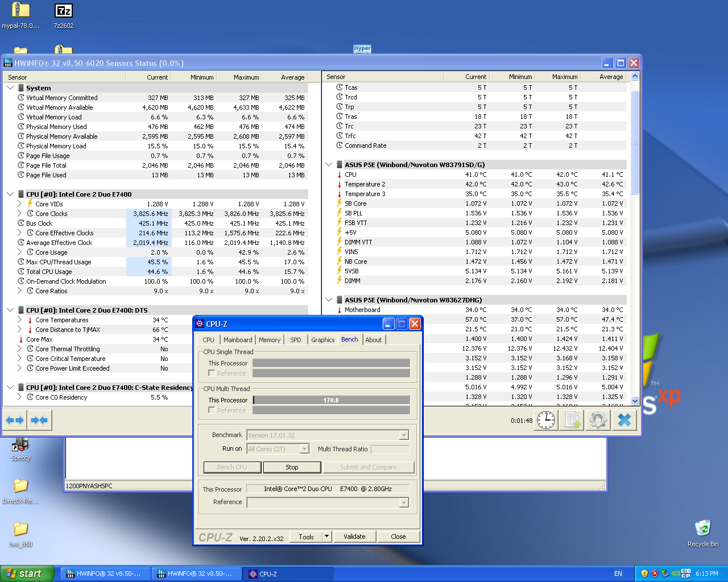This screenshot has width=728, height=582.
Task: Open the Reference processor dropdown
Action: (404, 502)
